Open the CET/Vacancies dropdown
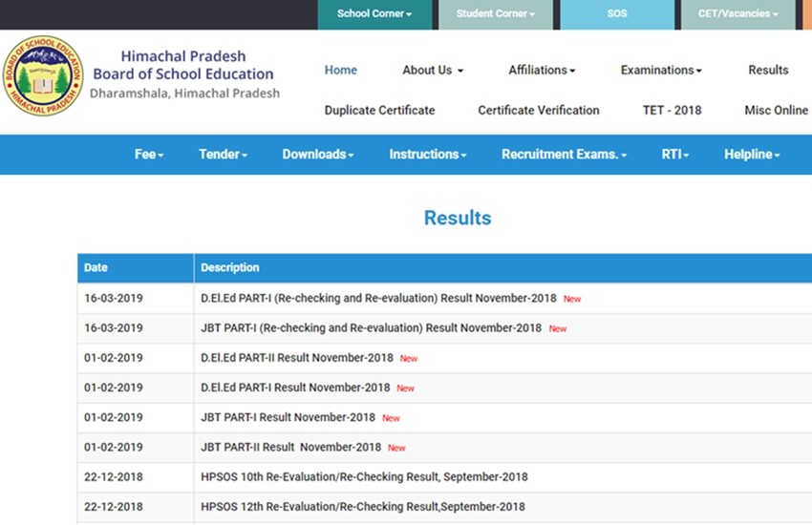This screenshot has width=812, height=525. (x=737, y=14)
